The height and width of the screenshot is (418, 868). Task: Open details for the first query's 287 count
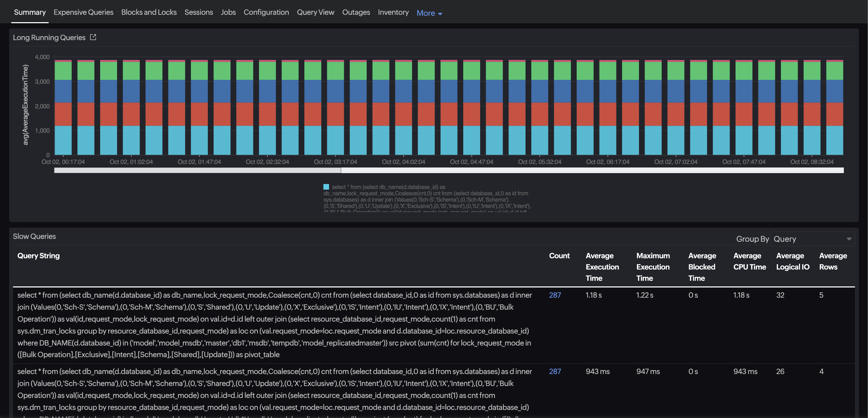click(x=555, y=295)
